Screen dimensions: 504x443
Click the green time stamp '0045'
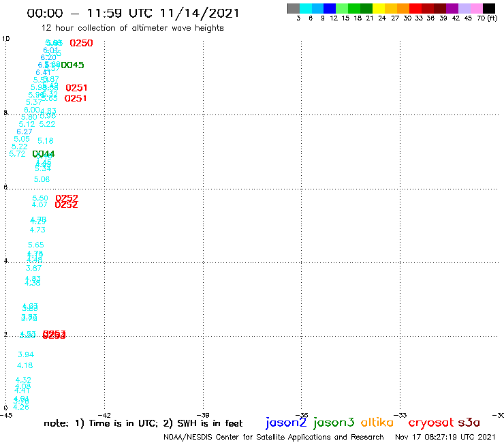click(72, 65)
